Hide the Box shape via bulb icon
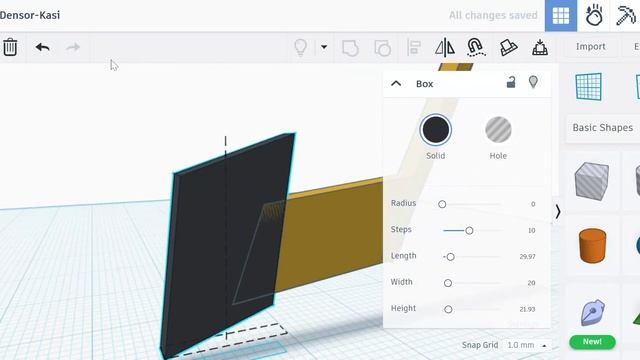640x360 pixels. pyautogui.click(x=533, y=82)
